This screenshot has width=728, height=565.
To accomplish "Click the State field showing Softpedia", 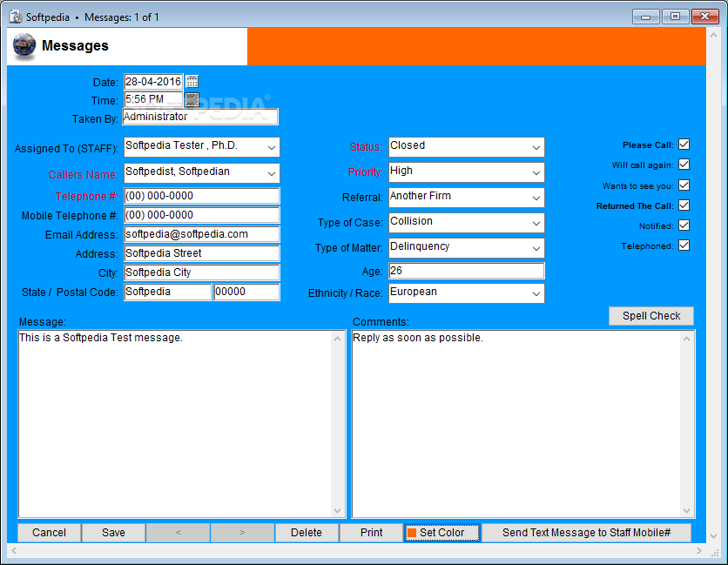I will coord(167,292).
